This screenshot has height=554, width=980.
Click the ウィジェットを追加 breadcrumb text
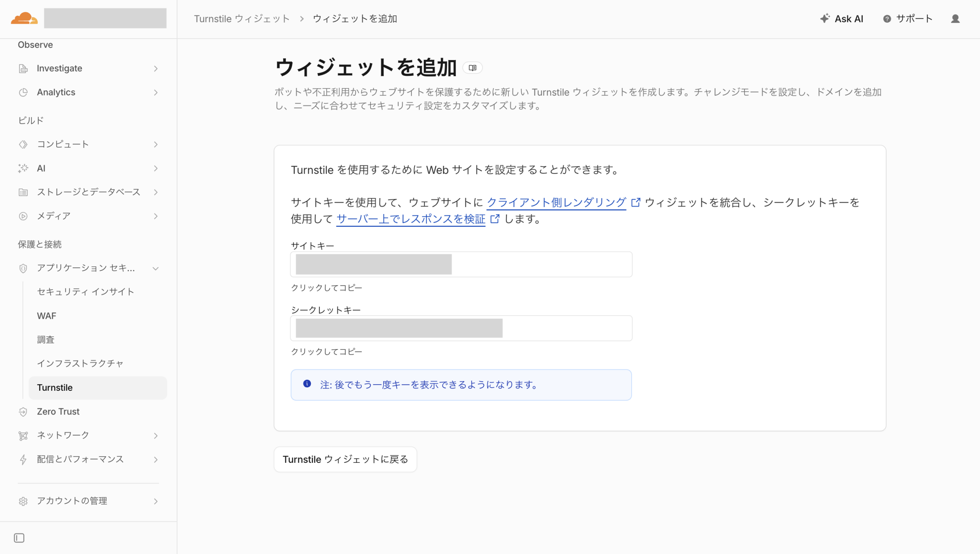(x=355, y=19)
